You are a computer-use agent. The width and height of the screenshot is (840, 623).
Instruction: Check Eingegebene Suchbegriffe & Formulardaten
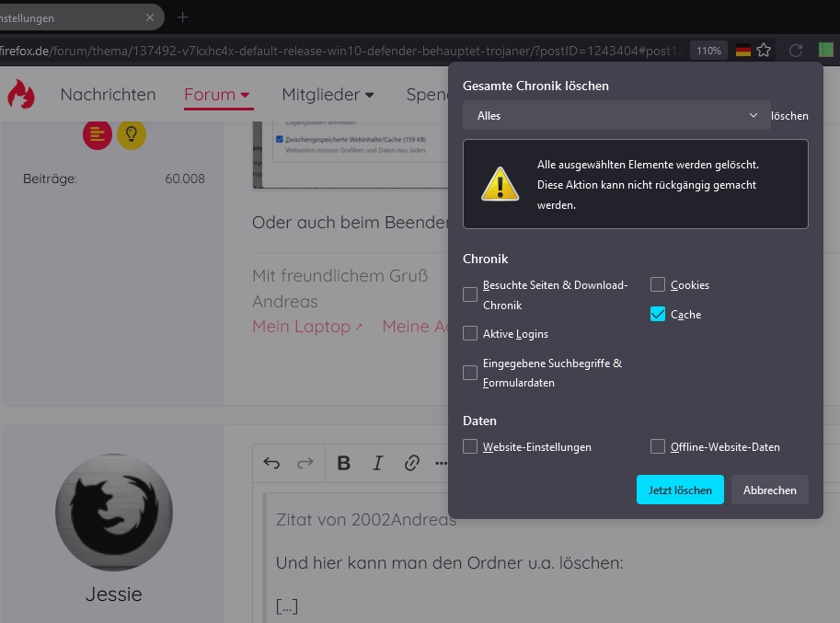click(470, 373)
